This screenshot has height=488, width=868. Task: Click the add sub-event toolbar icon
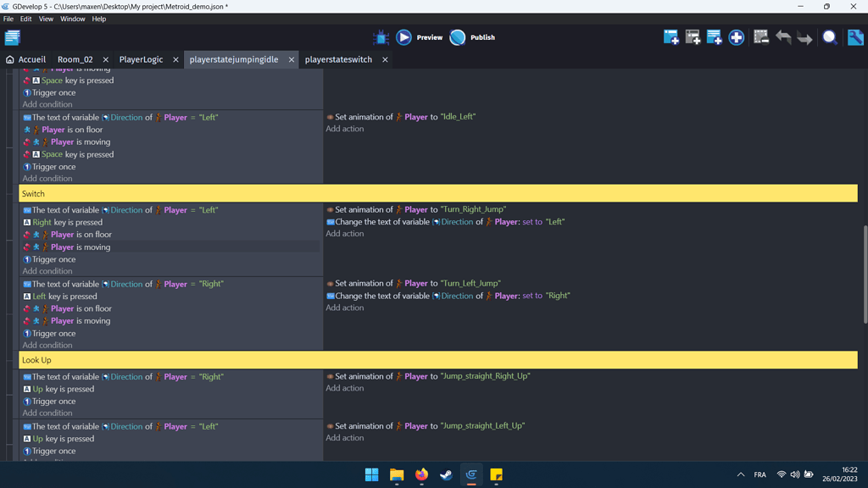tap(693, 37)
